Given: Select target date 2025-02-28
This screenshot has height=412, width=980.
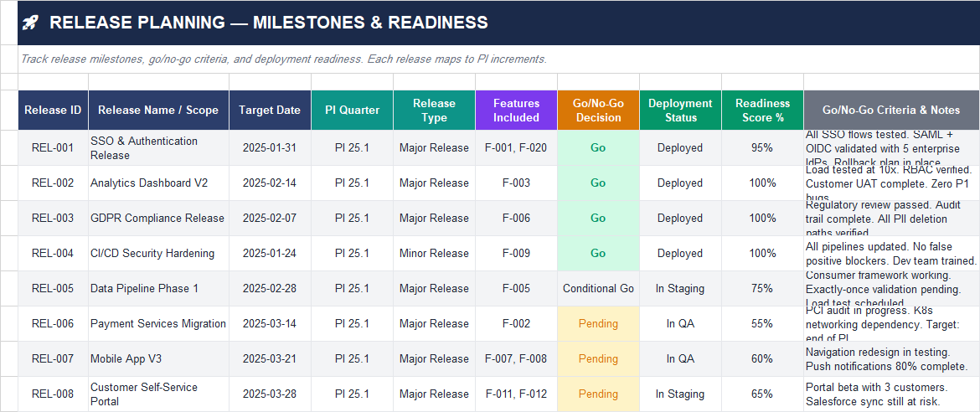Looking at the screenshot, I should pos(270,288).
